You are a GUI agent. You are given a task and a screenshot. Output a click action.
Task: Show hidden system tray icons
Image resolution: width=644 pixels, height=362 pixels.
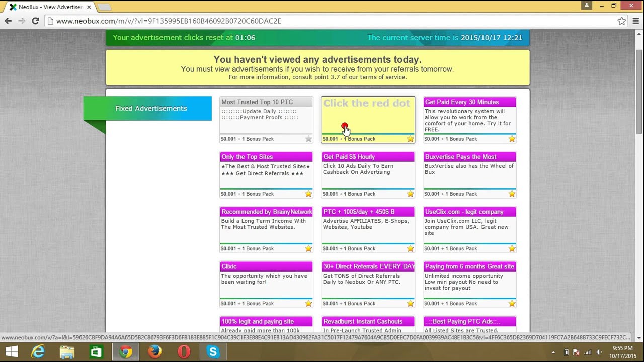(553, 352)
